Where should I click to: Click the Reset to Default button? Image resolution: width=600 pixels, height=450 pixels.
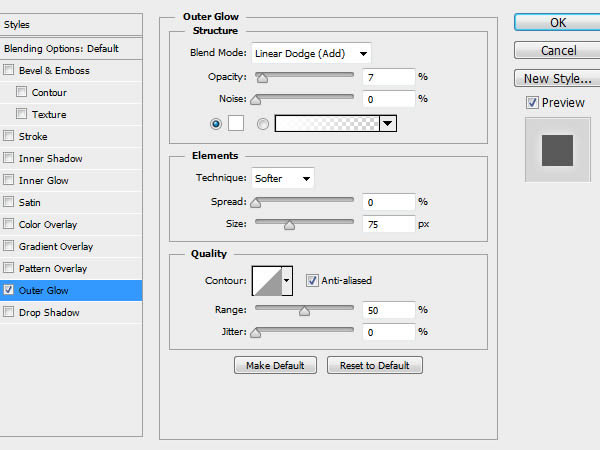[375, 365]
